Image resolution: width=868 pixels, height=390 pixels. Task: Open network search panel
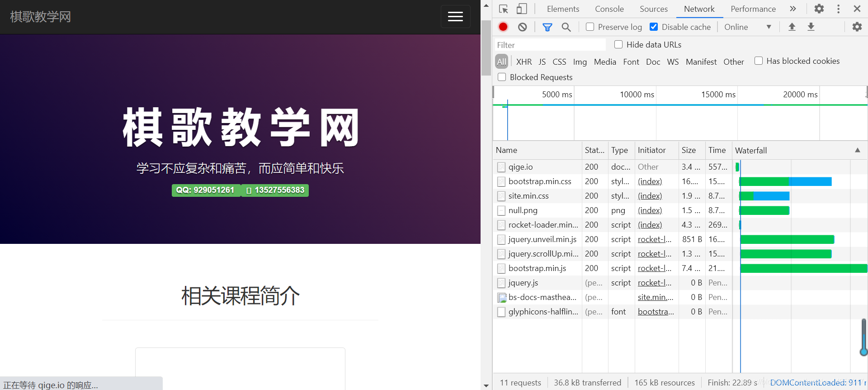click(566, 27)
